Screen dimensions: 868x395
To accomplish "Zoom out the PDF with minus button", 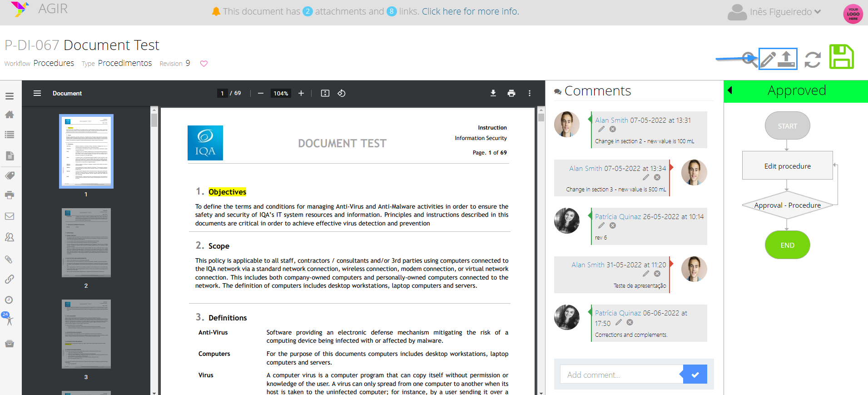I will (x=261, y=93).
